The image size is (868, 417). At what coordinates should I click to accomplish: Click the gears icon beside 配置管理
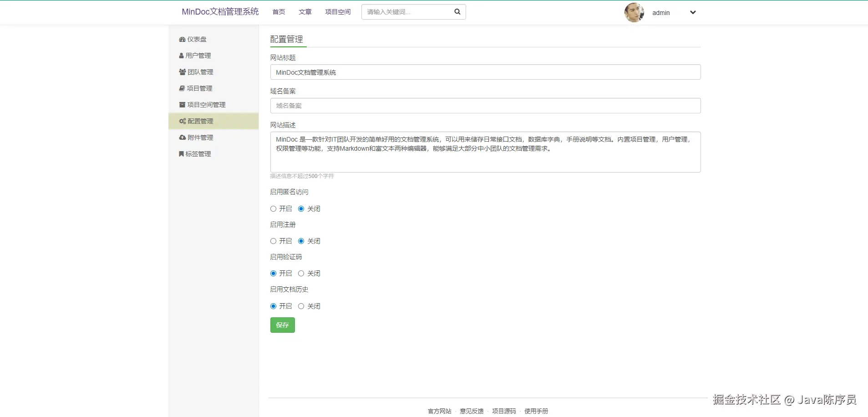point(183,121)
